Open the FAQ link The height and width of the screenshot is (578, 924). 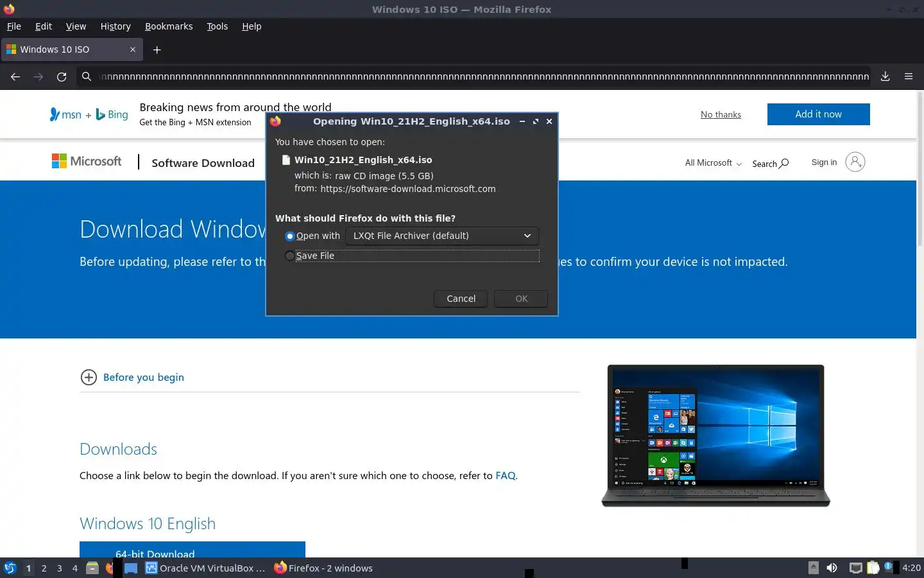click(505, 475)
